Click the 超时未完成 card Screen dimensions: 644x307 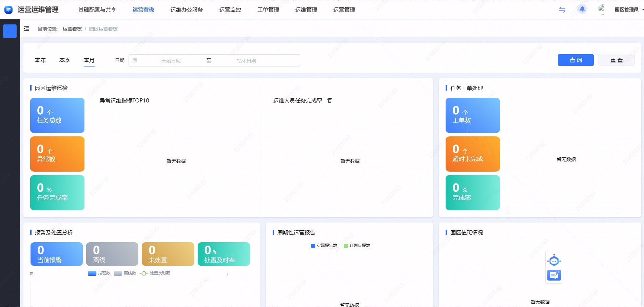coord(473,154)
